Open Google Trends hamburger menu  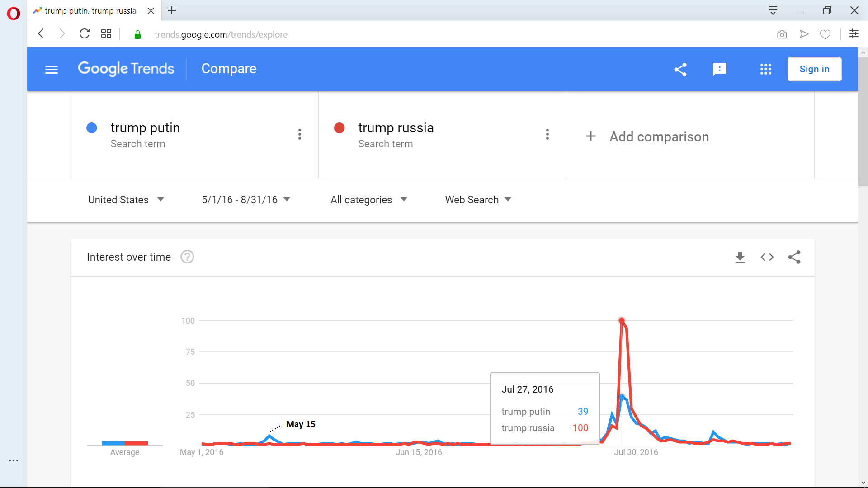(52, 70)
